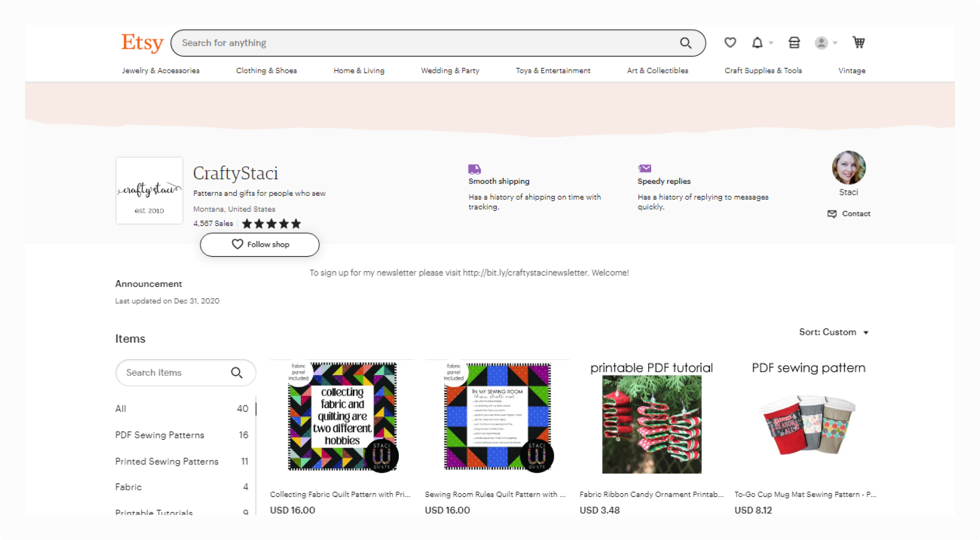The image size is (980, 540).
Task: Click the Announcement heading
Action: coord(148,284)
